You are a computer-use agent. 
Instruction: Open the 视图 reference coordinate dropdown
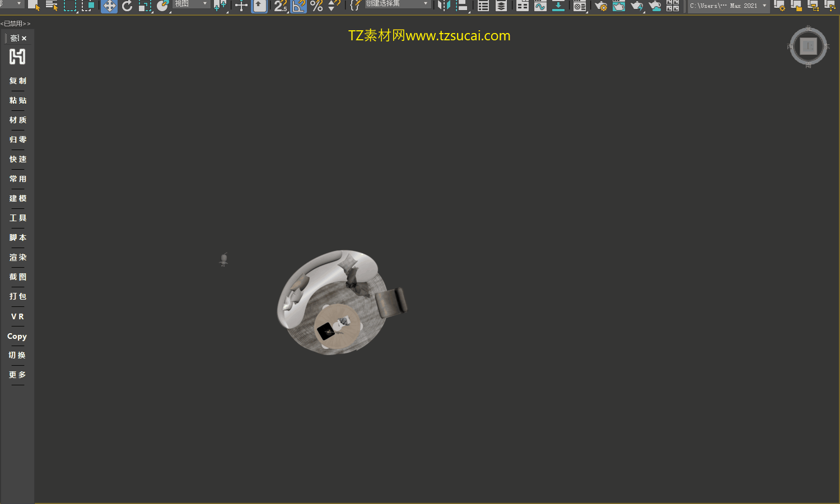click(x=191, y=4)
